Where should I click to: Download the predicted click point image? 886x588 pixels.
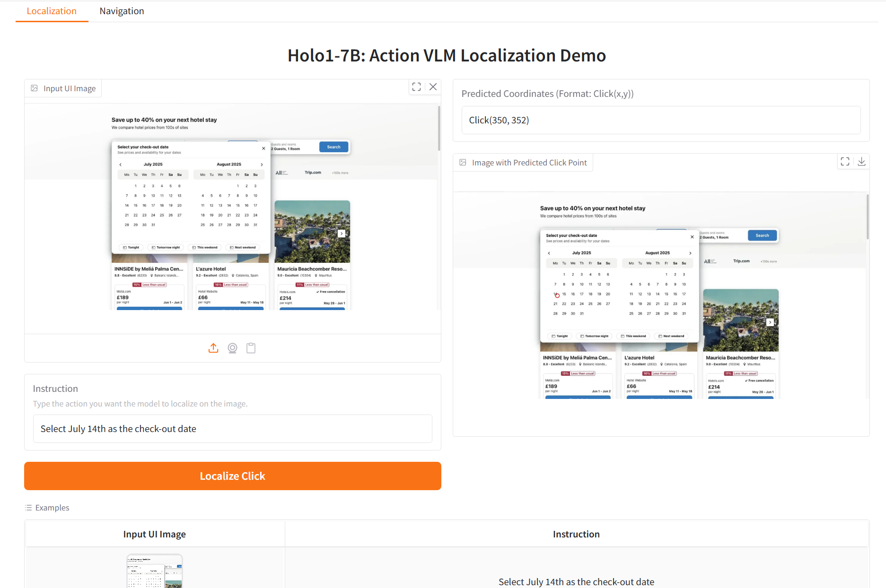[861, 162]
